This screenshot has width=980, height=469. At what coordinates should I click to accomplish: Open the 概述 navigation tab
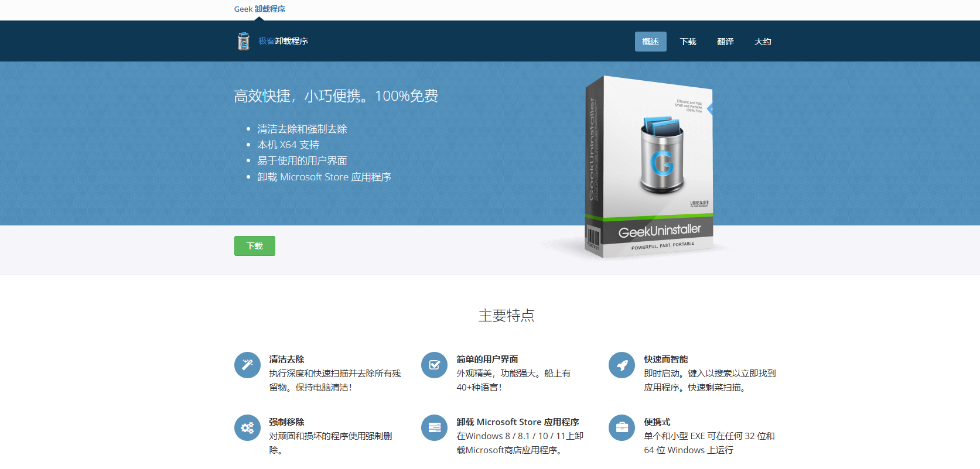coord(651,42)
